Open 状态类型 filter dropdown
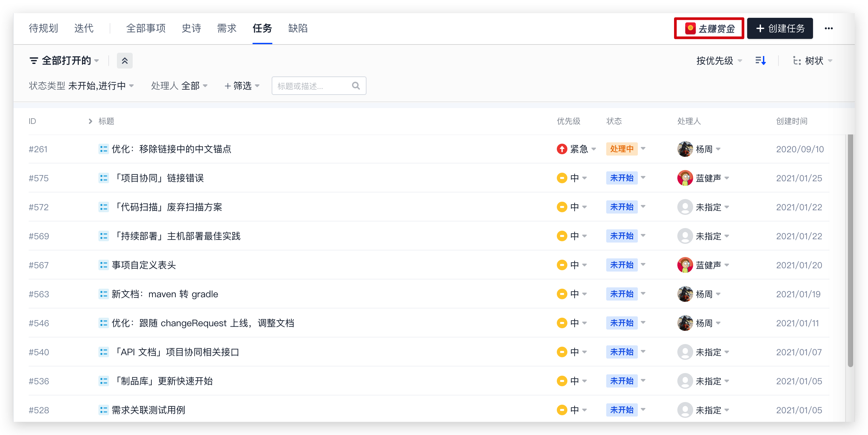 click(x=81, y=86)
